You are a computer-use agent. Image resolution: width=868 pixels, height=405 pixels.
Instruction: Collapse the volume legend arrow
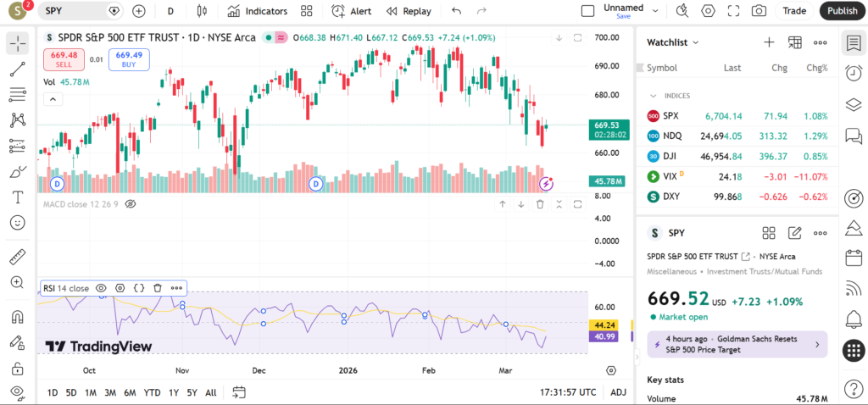(x=53, y=99)
